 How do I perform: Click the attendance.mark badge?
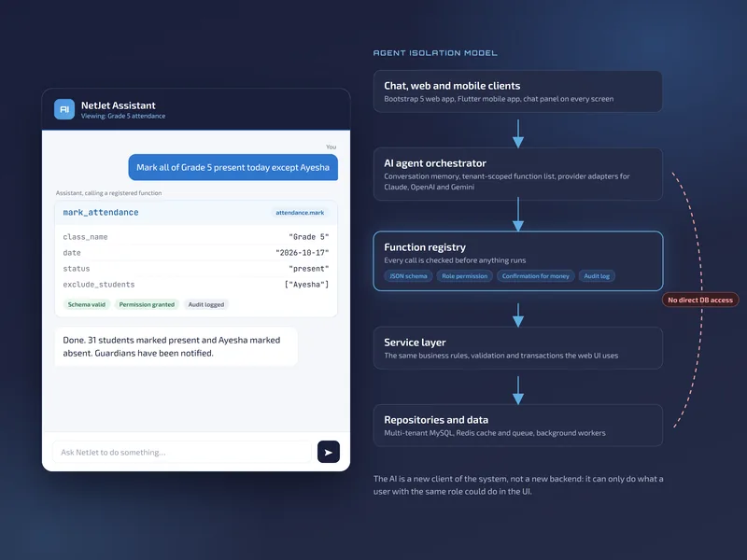300,213
